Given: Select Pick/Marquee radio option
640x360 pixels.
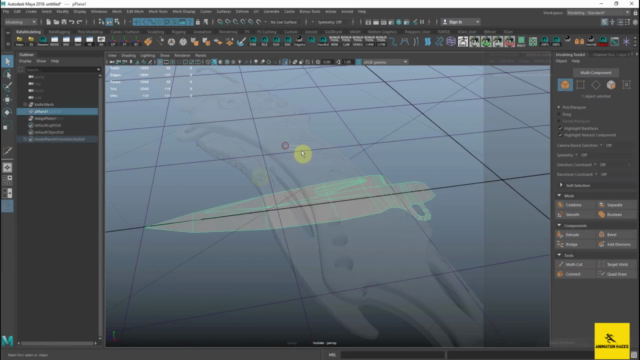Looking at the screenshot, I should tap(559, 107).
